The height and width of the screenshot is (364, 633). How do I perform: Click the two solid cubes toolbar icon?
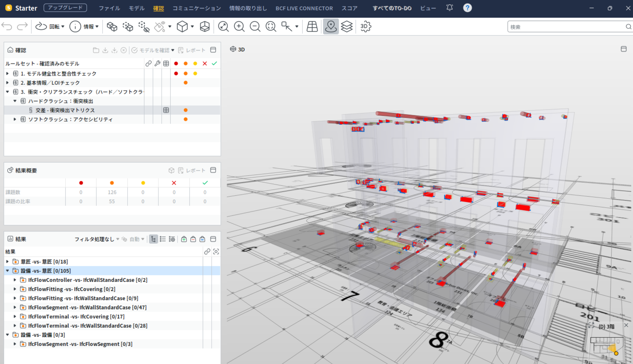coord(112,26)
